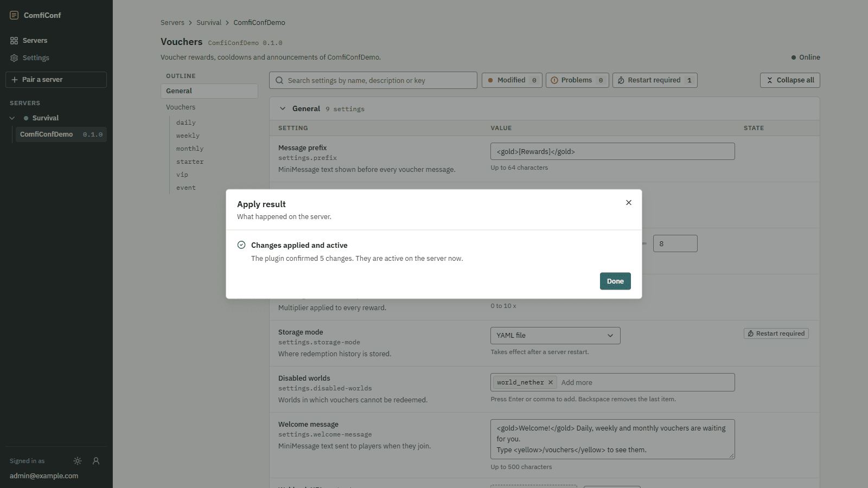Toggle the light/dark theme icon
This screenshot has height=488, width=868.
[x=78, y=461]
